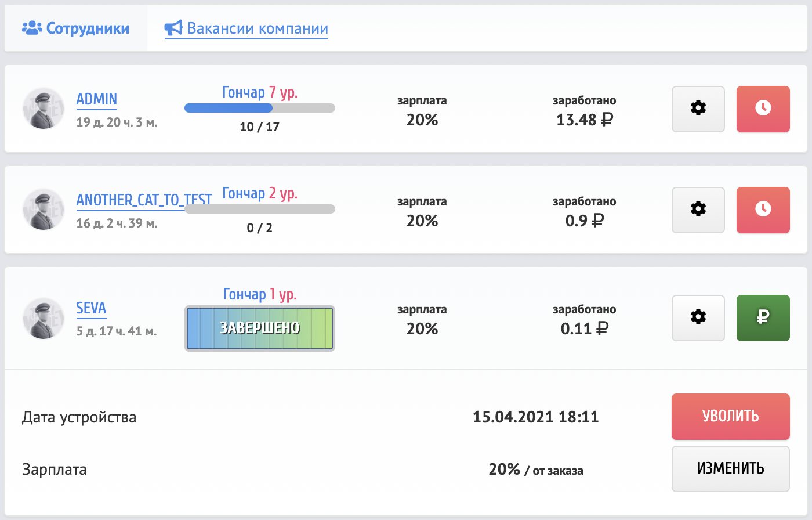Click ANOTHER_CAT_TO_TEST's red clock button
The width and height of the screenshot is (812, 520).
coord(763,210)
